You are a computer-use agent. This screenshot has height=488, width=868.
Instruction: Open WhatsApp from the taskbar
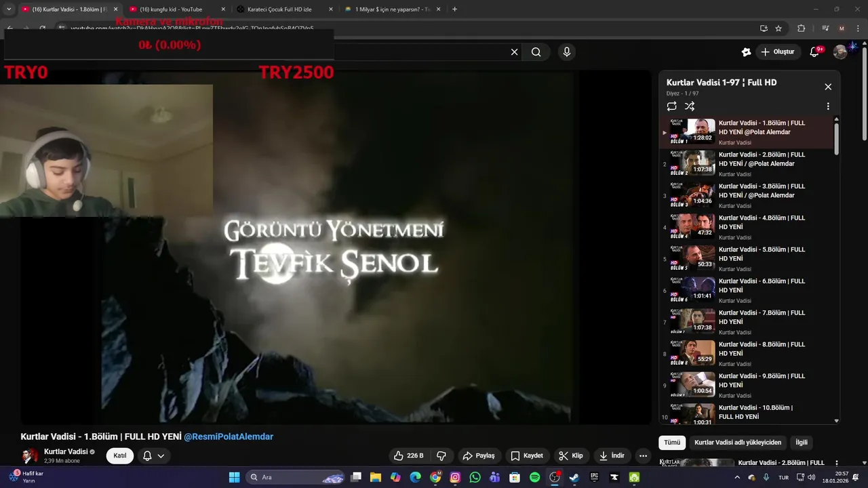[475, 477]
